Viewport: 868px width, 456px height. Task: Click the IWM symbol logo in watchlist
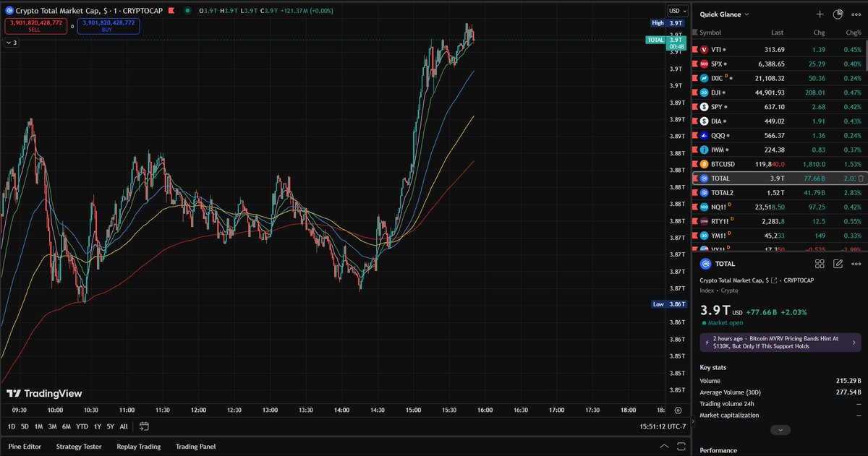pyautogui.click(x=705, y=150)
